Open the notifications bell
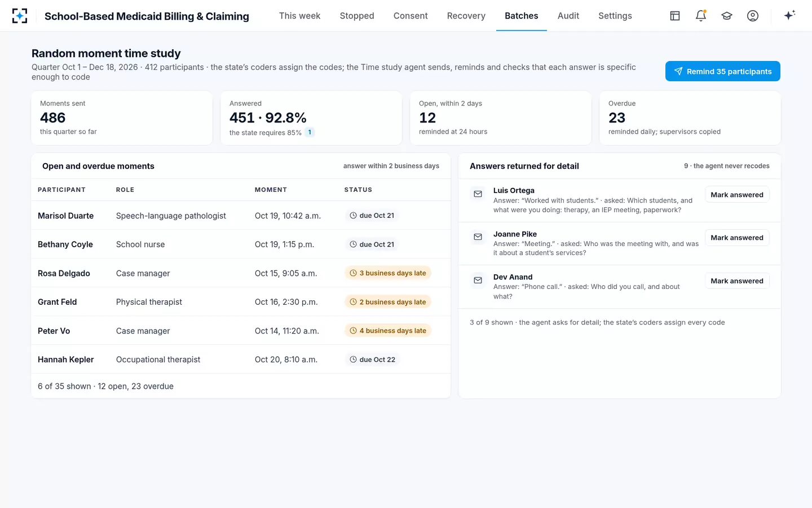Viewport: 812px width, 508px height. pyautogui.click(x=701, y=16)
